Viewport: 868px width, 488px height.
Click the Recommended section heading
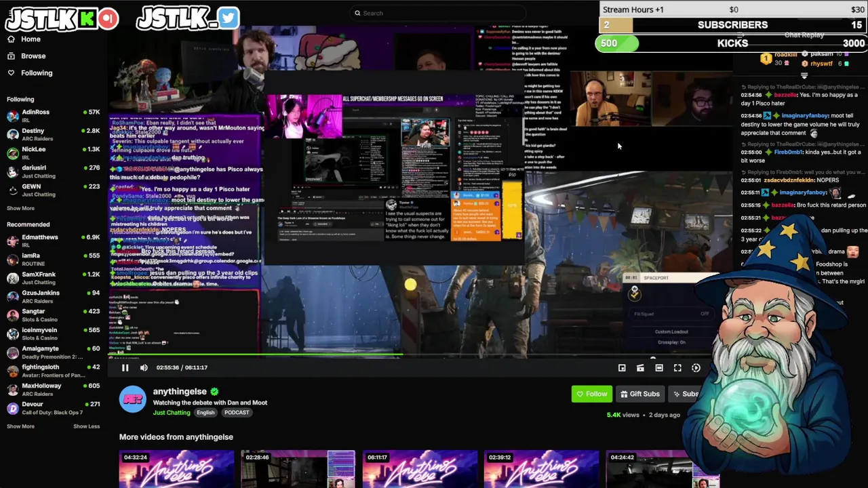tap(28, 224)
